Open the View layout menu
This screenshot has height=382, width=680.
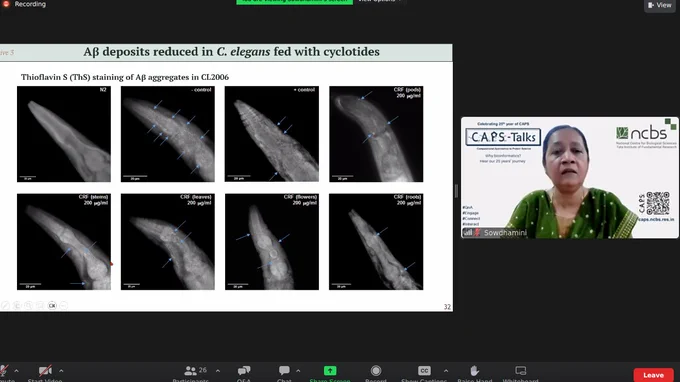pos(660,5)
